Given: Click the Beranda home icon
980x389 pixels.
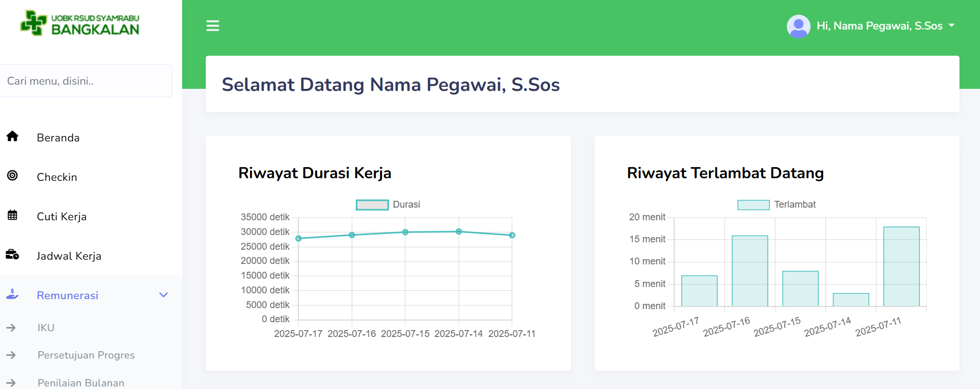Looking at the screenshot, I should 13,137.
